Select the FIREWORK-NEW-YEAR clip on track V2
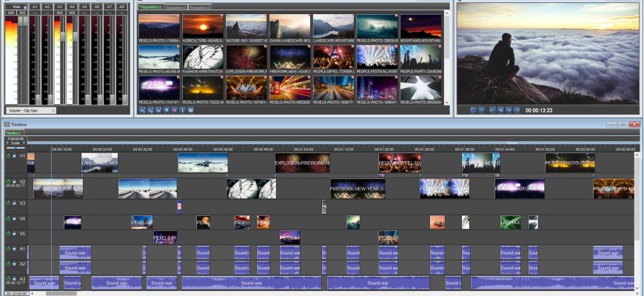Screen dimensions: 644x296 358,189
